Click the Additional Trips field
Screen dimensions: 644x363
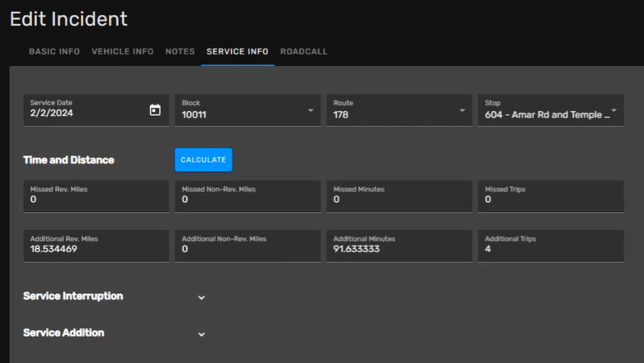pos(550,248)
